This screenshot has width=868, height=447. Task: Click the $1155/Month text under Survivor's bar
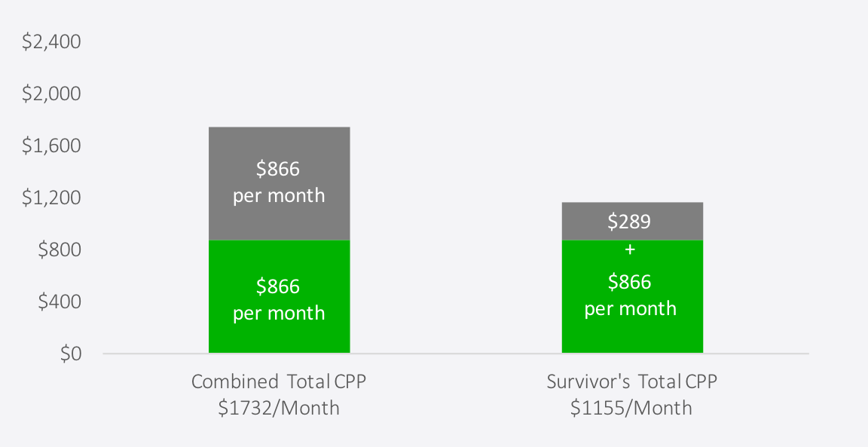coord(631,409)
